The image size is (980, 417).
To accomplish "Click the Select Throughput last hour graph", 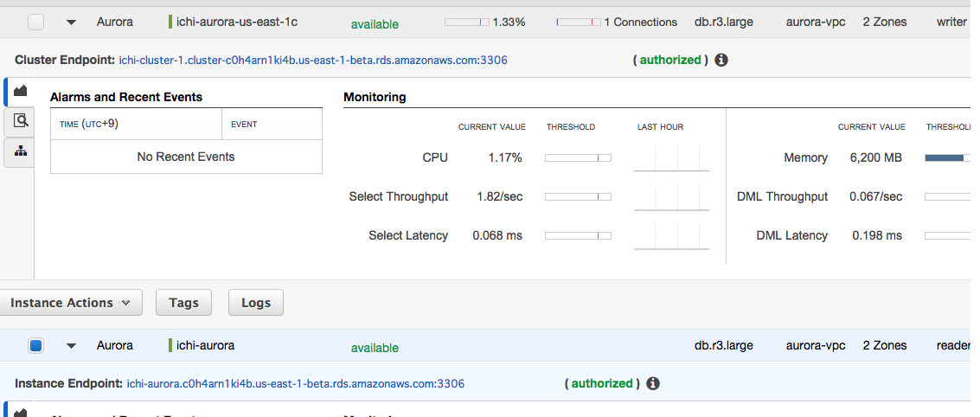I will click(671, 197).
